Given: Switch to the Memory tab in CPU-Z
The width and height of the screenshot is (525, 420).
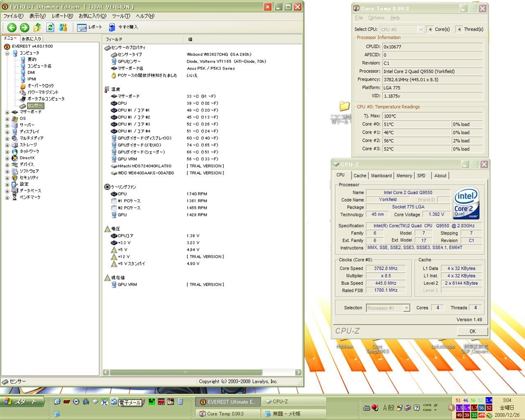Looking at the screenshot, I should point(404,176).
